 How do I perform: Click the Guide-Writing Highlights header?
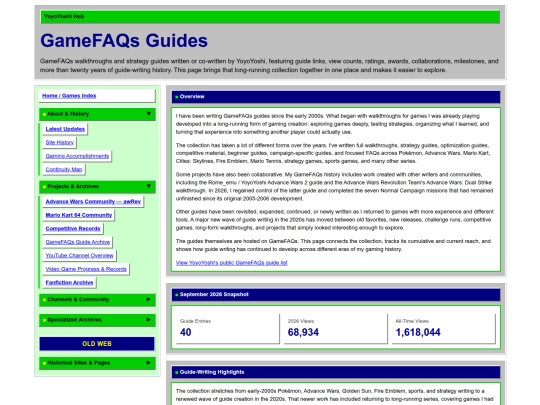pyautogui.click(x=336, y=372)
